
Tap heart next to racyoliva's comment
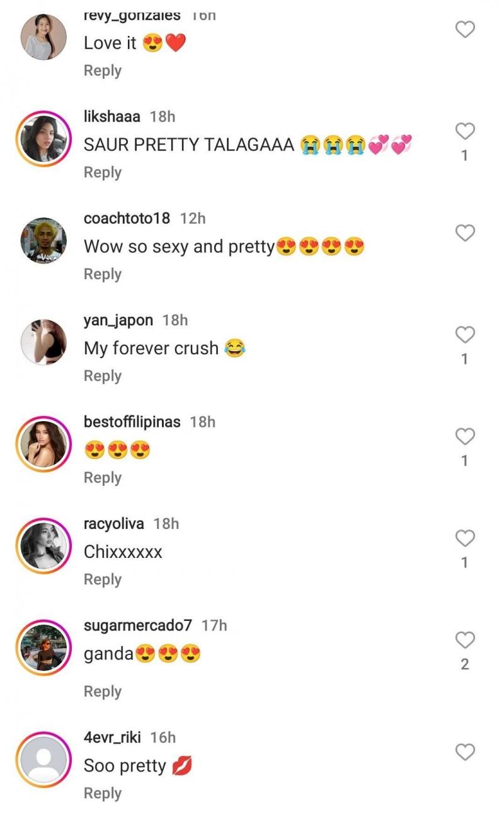point(465,538)
